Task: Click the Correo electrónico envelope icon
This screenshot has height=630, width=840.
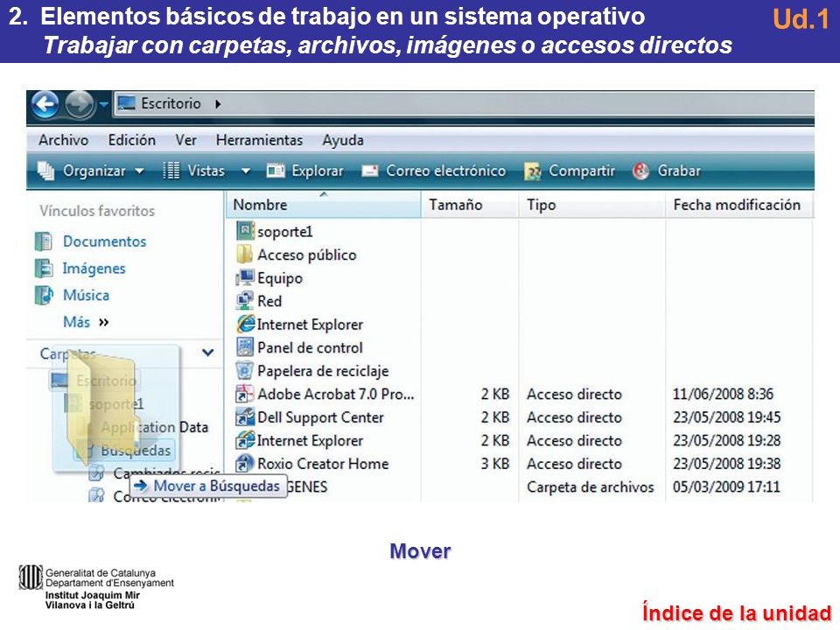Action: 370,171
